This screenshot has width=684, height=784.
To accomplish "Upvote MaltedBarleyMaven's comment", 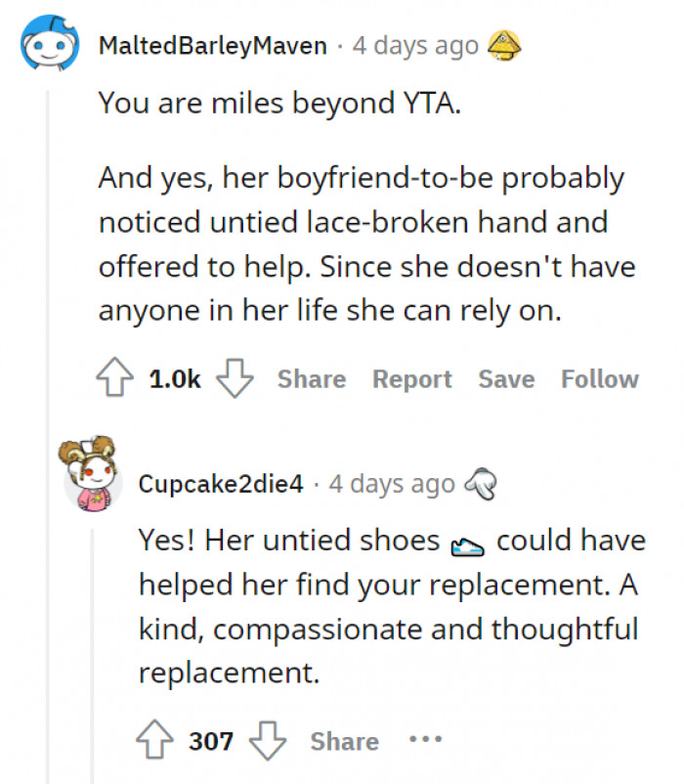I will (117, 379).
